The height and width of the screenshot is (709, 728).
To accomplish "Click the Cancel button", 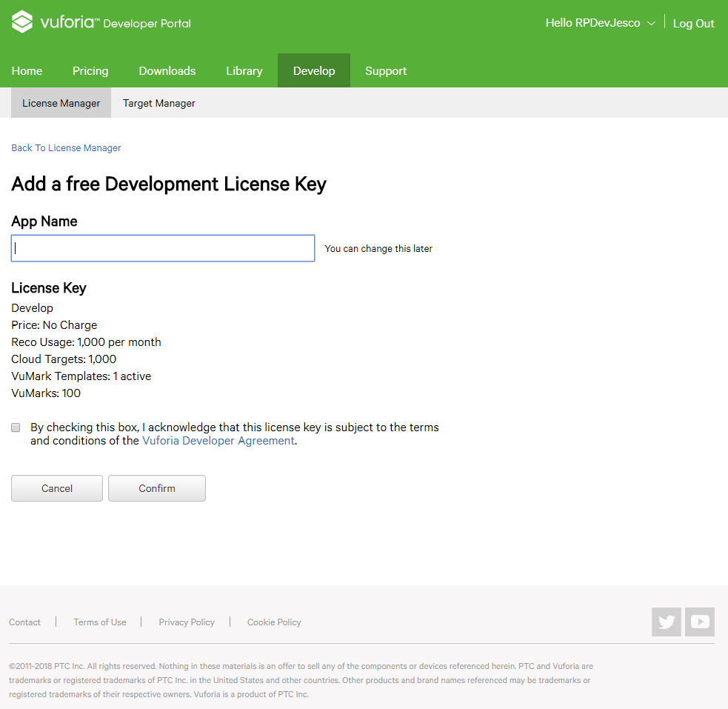I will click(57, 488).
